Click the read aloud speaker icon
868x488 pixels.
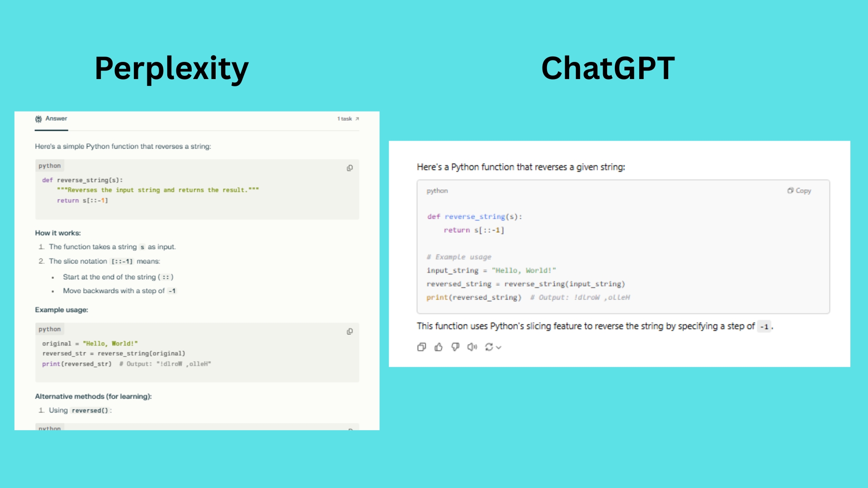point(472,347)
